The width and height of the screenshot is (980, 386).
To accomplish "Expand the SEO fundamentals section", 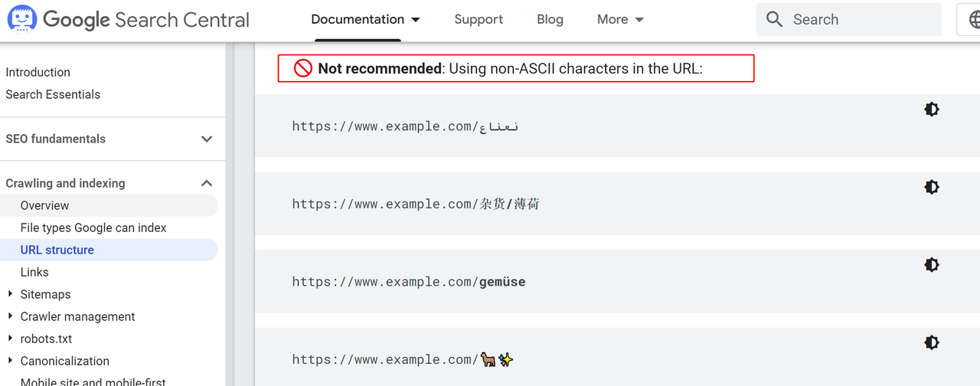I will [x=206, y=139].
